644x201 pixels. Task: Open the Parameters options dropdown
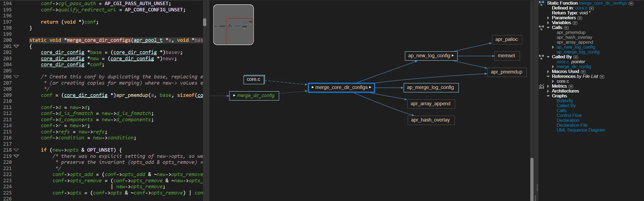(x=580, y=18)
